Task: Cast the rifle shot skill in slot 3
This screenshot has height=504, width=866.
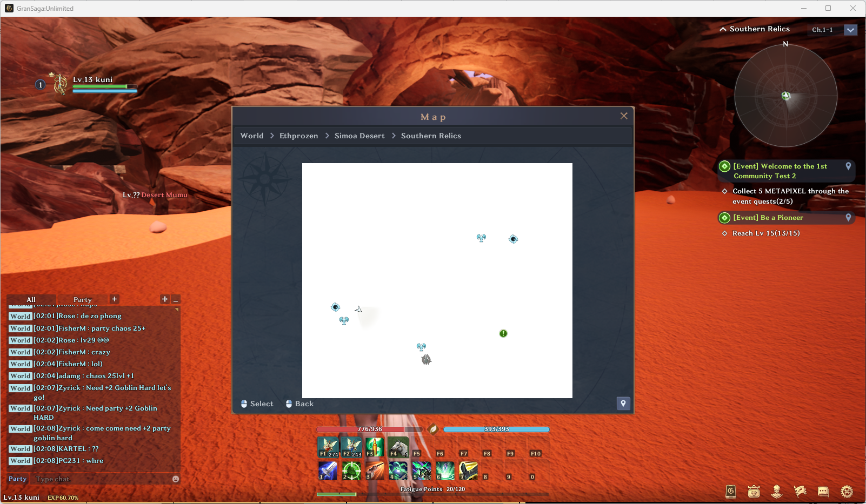Action: tap(375, 471)
